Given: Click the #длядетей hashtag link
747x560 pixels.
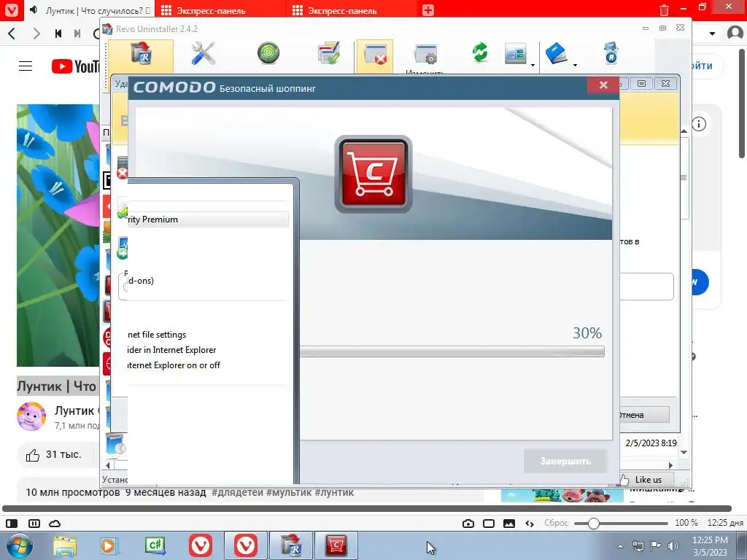Looking at the screenshot, I should 237,492.
